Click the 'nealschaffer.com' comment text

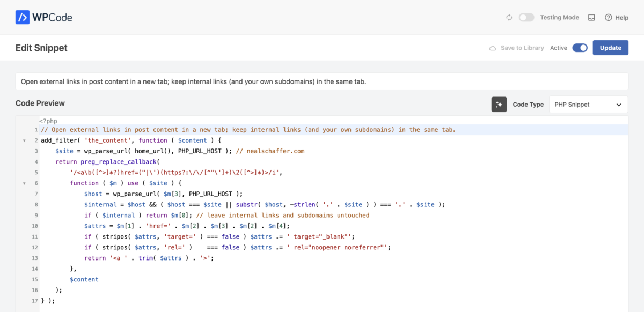pyautogui.click(x=276, y=151)
